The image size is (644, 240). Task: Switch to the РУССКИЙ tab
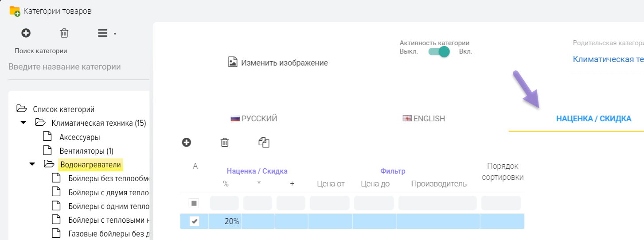[254, 119]
